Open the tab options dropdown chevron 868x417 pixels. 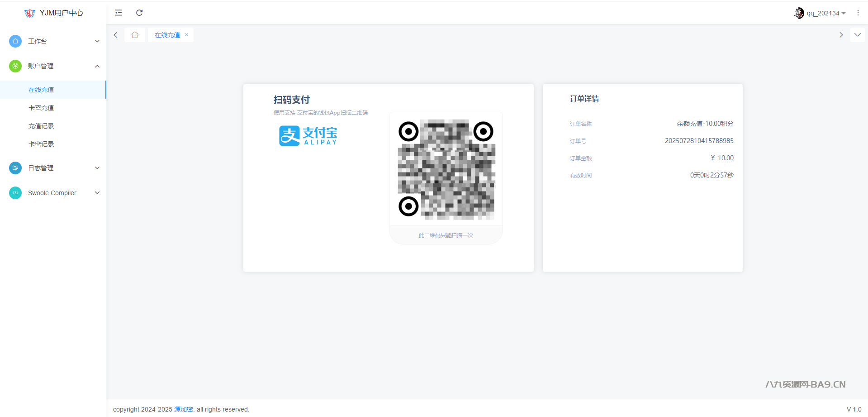tap(857, 35)
